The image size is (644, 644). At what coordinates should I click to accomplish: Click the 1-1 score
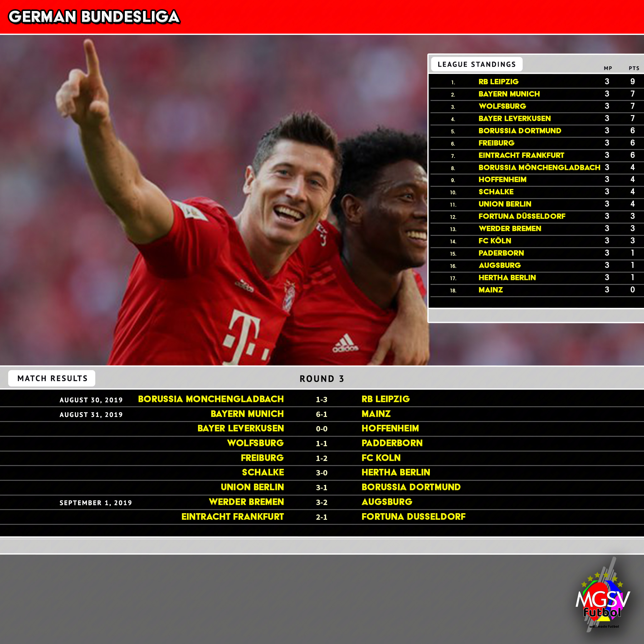pos(322,444)
